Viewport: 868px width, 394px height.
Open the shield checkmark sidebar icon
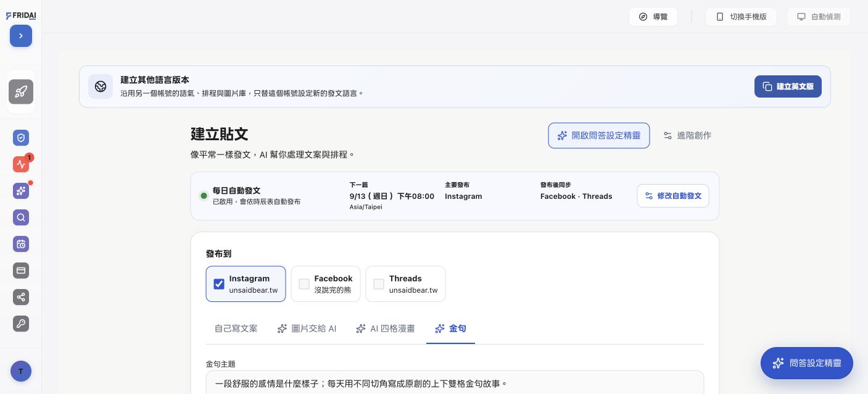[21, 138]
